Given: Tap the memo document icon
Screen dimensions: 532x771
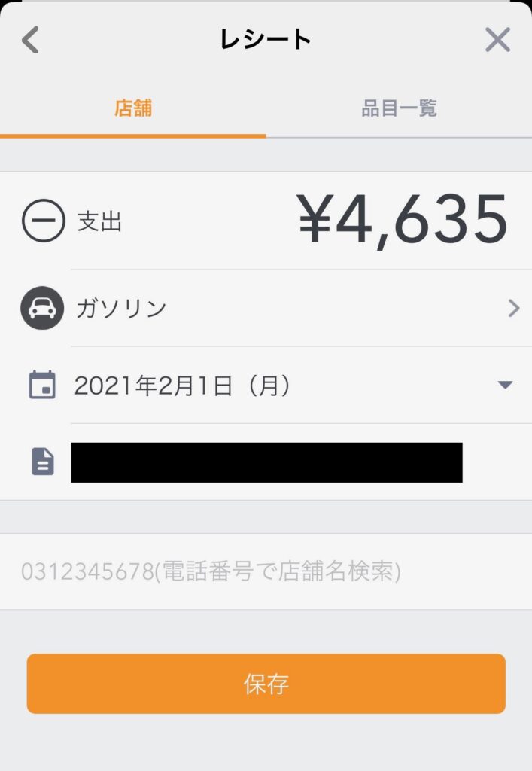Looking at the screenshot, I should coord(43,462).
